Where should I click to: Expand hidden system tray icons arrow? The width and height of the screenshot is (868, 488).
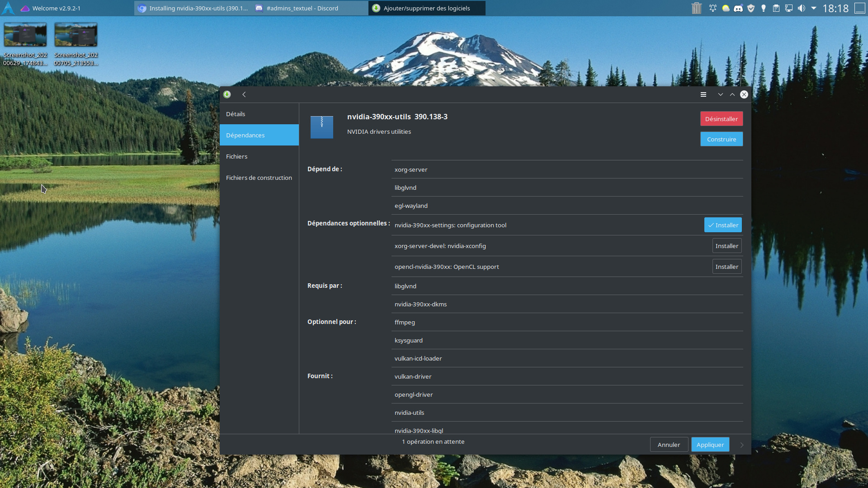coord(814,8)
